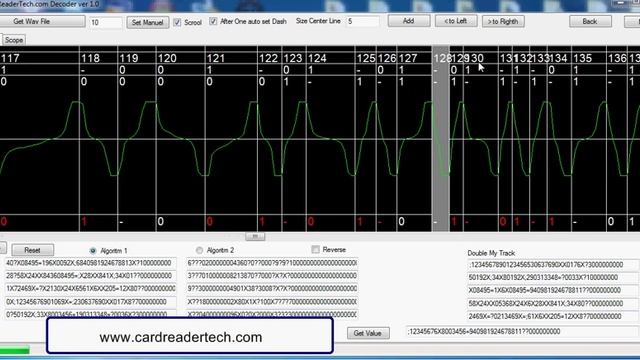This screenshot has width=640, height=360.
Task: Click segment label 122 in the scope
Action: [269, 58]
